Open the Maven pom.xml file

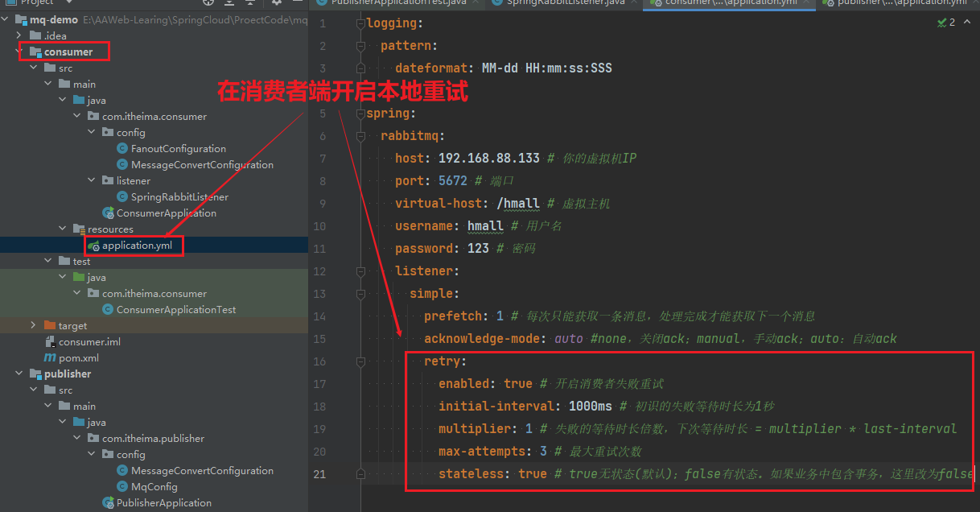tap(78, 357)
